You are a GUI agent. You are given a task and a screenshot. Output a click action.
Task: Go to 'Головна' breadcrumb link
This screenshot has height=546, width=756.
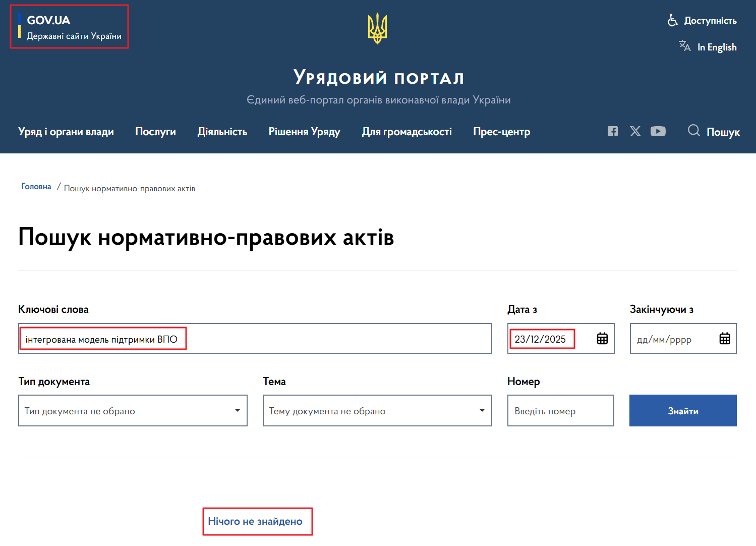pos(36,187)
